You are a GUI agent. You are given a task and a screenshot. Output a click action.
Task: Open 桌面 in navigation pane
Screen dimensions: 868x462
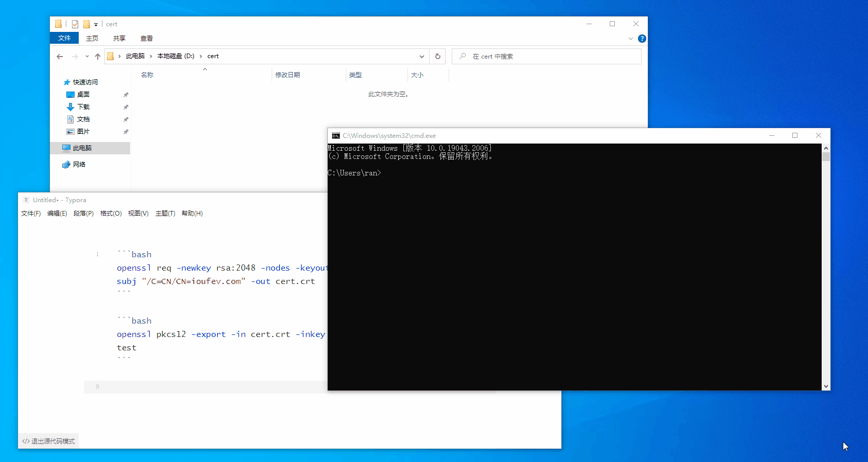pos(83,95)
